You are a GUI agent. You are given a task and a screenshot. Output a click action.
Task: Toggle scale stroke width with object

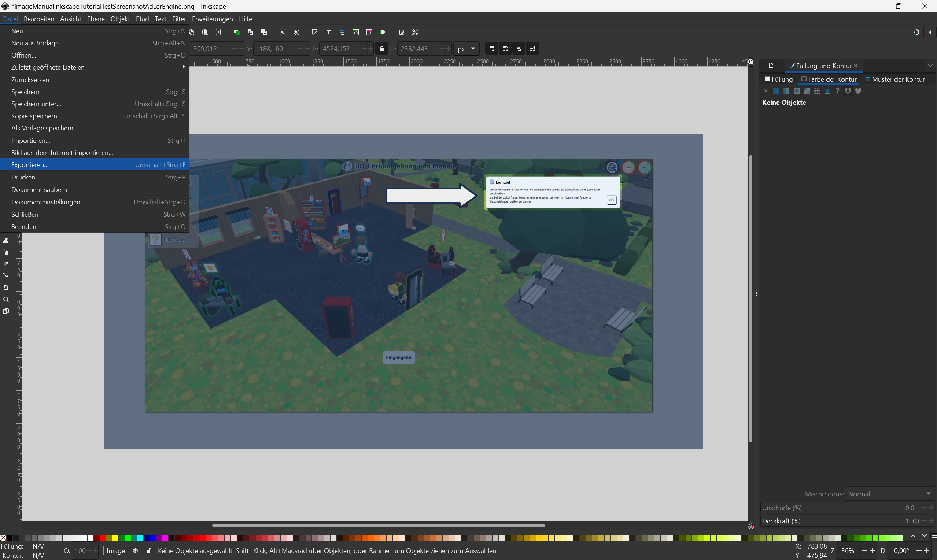coord(491,49)
